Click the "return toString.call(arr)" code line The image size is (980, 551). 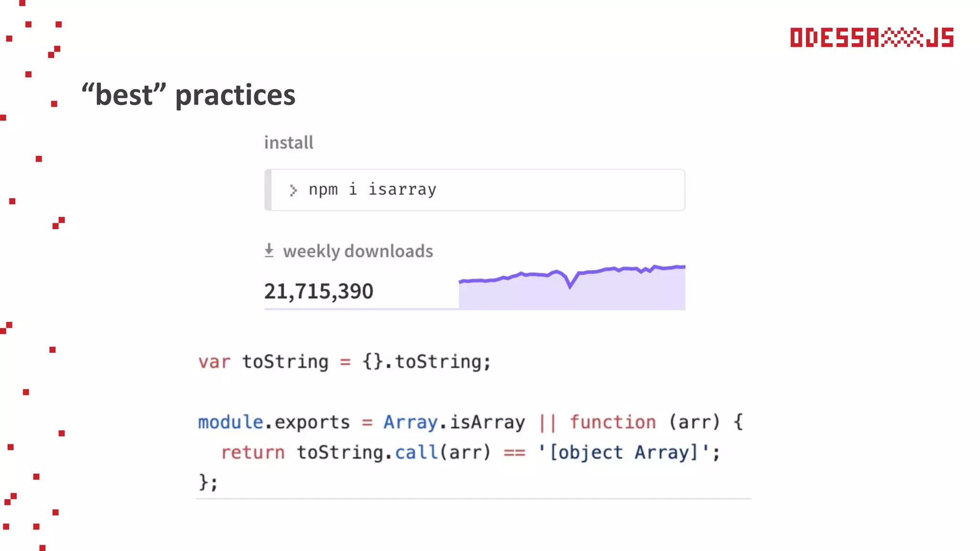click(470, 452)
